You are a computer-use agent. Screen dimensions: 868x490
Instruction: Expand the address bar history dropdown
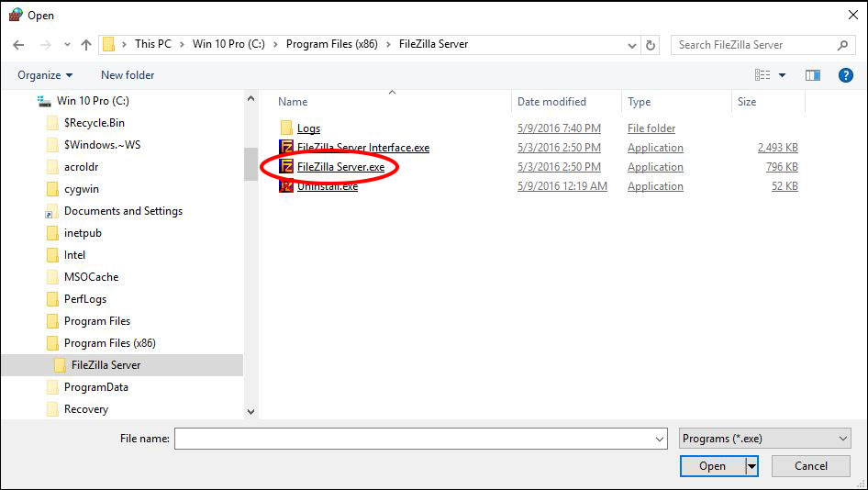[631, 45]
